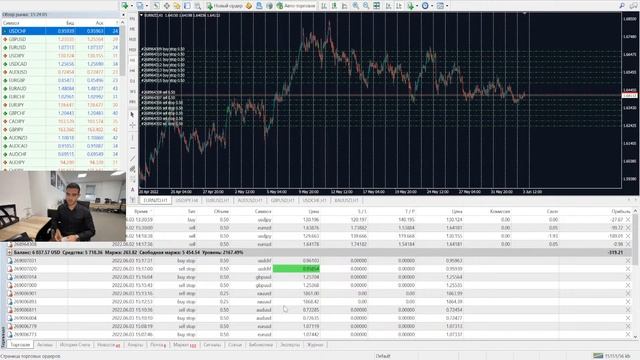Toggle the H4 timeframe button
640x360 pixels.
(132, 71)
